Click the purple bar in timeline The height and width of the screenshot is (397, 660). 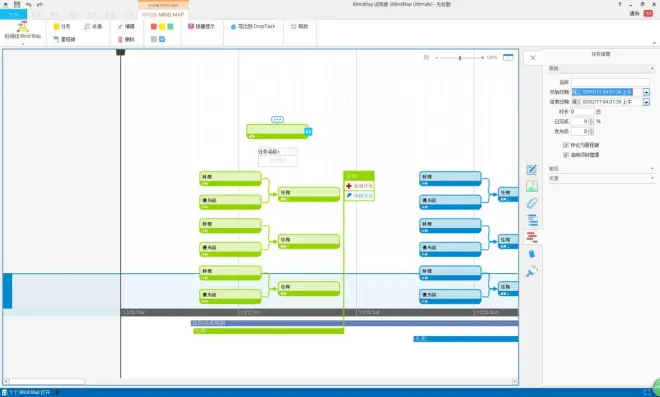(x=355, y=323)
